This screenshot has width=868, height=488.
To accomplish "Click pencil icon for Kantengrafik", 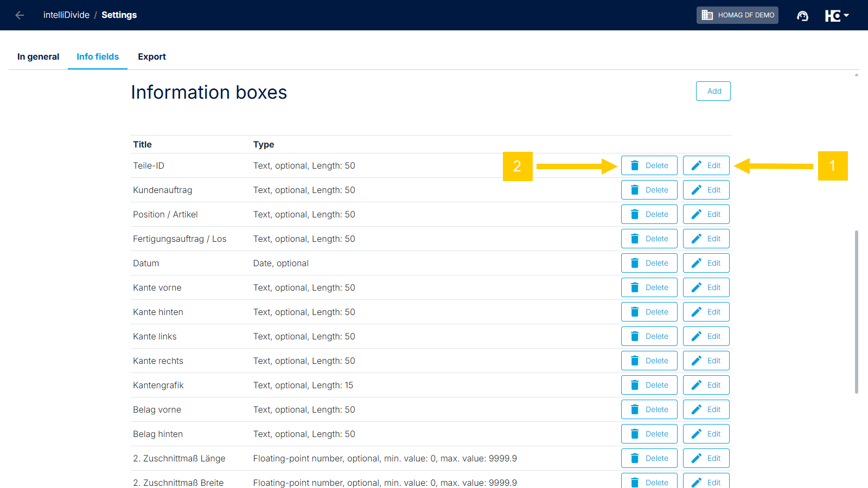I will [x=697, y=385].
